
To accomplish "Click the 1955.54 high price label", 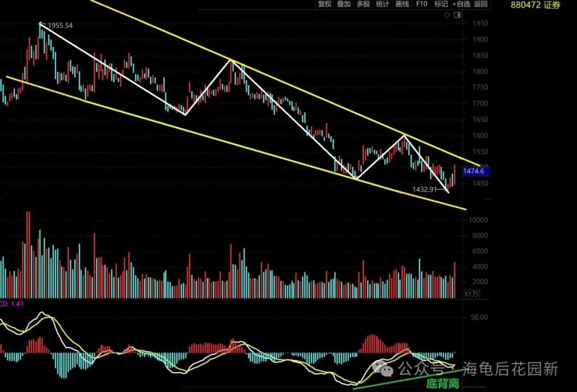I will tap(60, 26).
